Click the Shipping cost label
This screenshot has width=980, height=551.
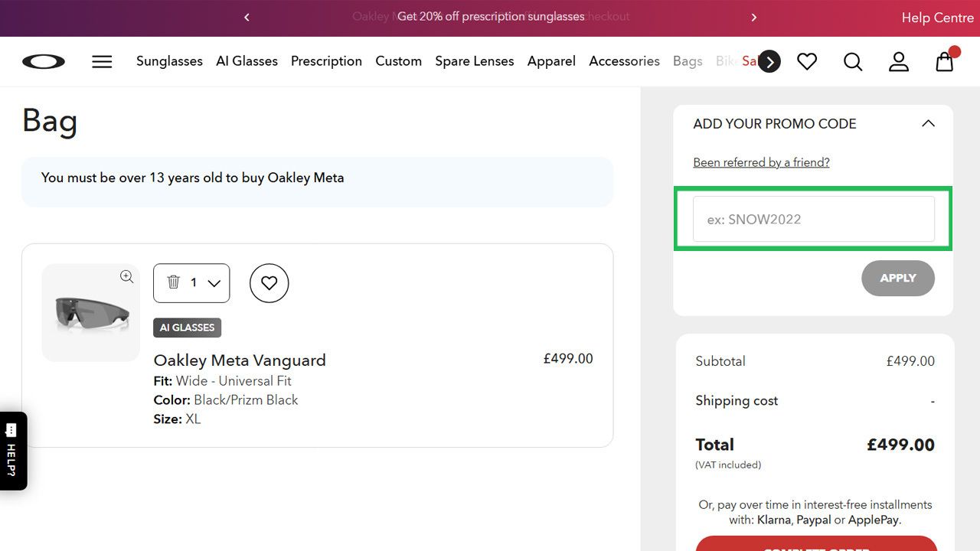pyautogui.click(x=737, y=400)
